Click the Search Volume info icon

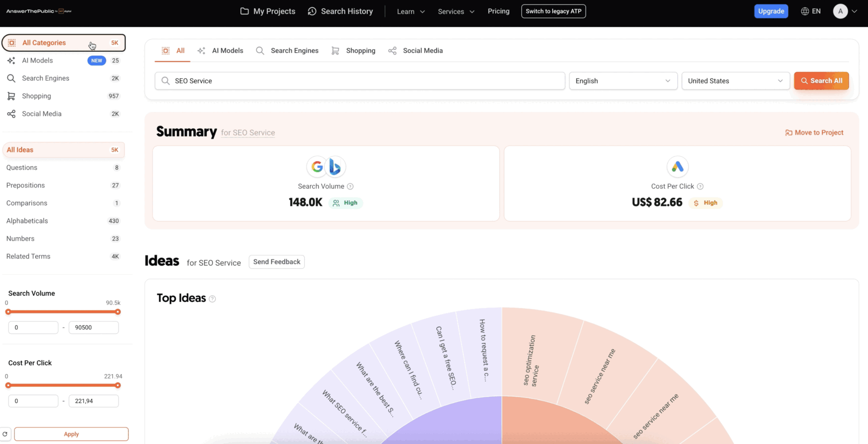[x=350, y=186]
